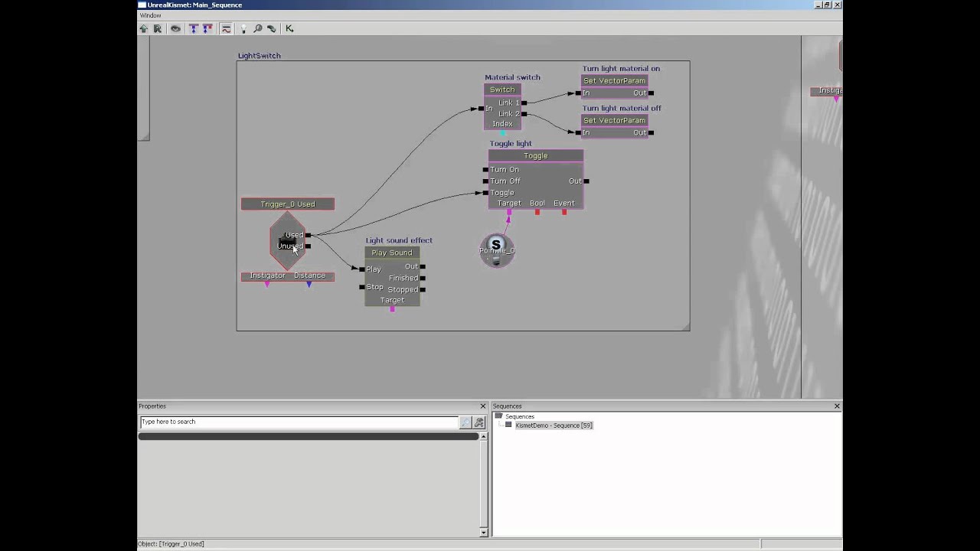
Task: Click Toggle node's Event connector
Action: [564, 212]
